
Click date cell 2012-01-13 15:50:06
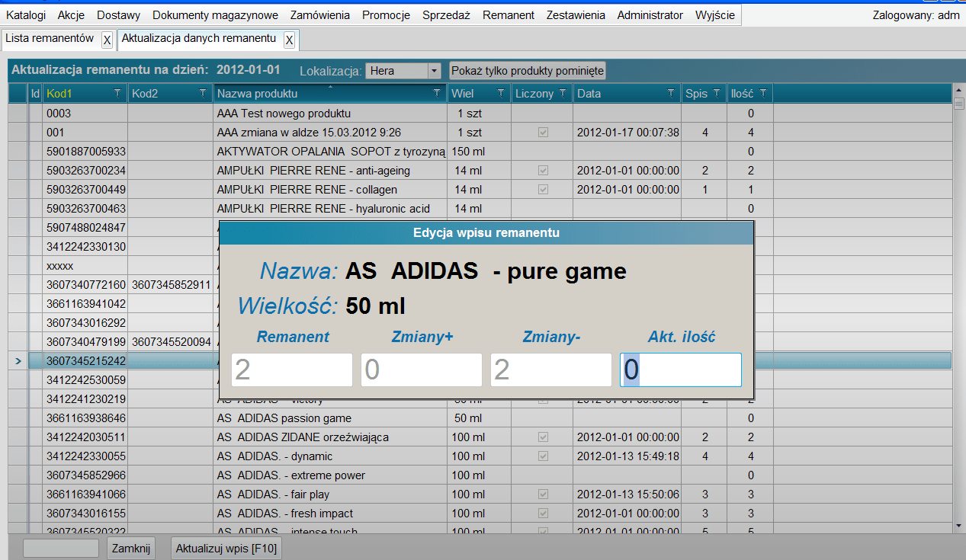pos(627,494)
